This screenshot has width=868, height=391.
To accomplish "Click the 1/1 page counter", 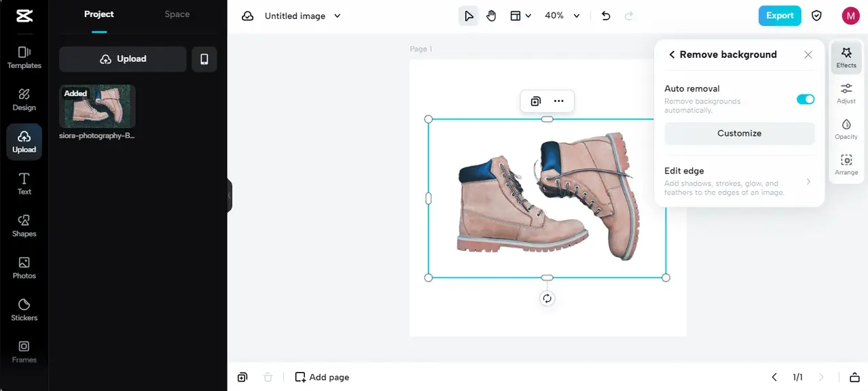I will pyautogui.click(x=798, y=377).
